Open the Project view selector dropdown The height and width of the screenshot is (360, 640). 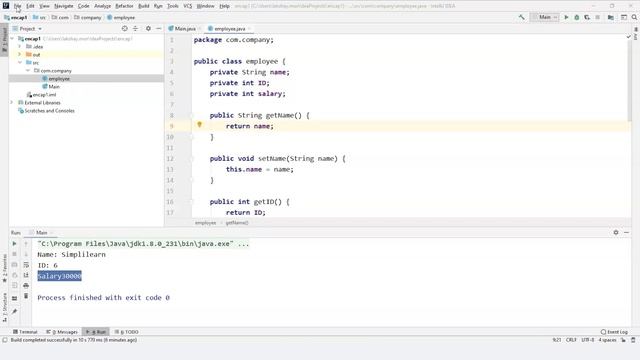click(27, 29)
